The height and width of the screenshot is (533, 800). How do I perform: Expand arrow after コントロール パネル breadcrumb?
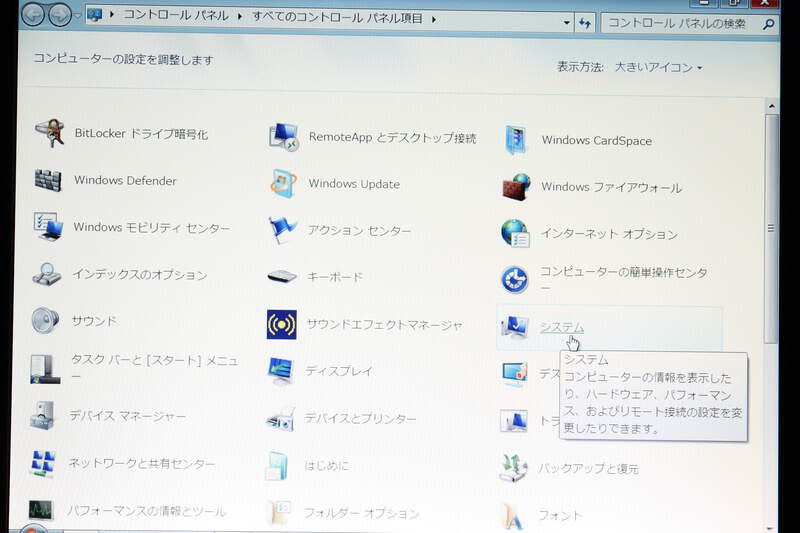pos(239,17)
